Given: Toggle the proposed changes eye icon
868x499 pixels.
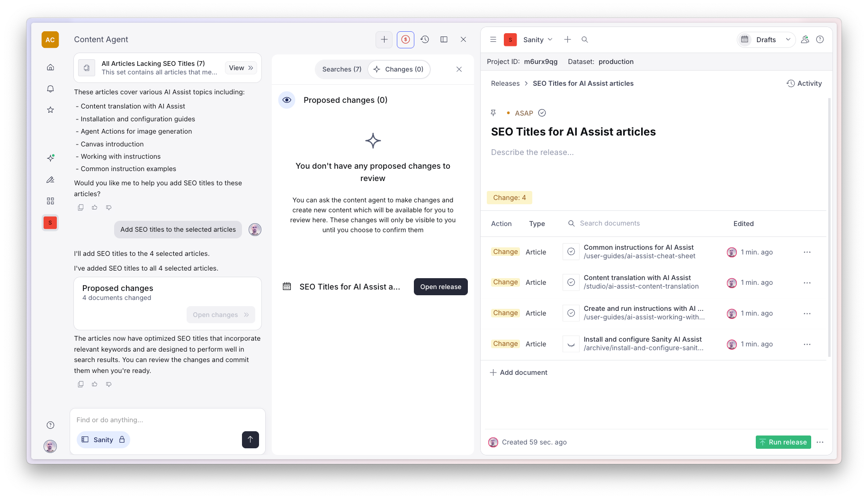Looking at the screenshot, I should [286, 100].
